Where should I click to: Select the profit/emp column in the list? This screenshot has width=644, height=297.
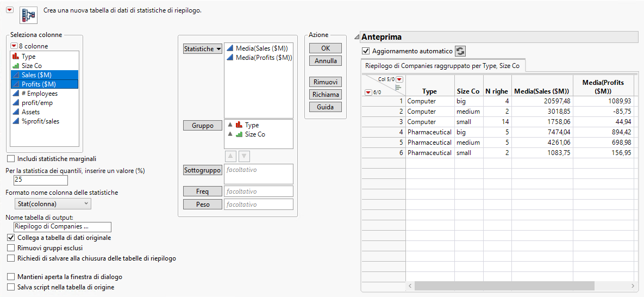tap(45, 102)
